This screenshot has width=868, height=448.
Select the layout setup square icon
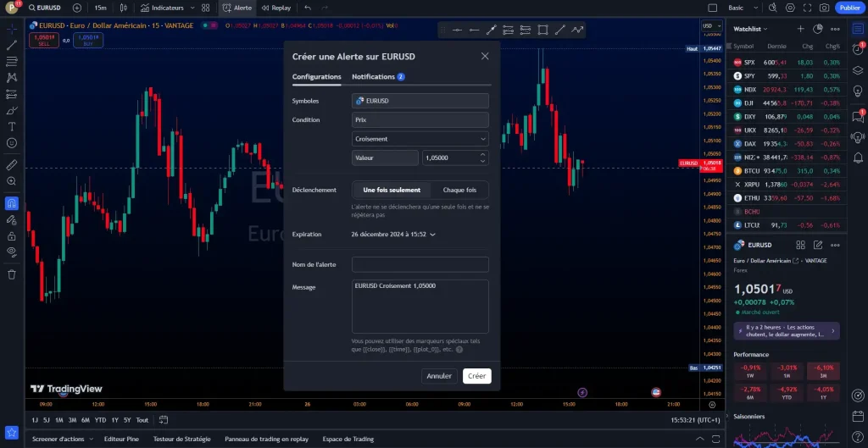[712, 8]
